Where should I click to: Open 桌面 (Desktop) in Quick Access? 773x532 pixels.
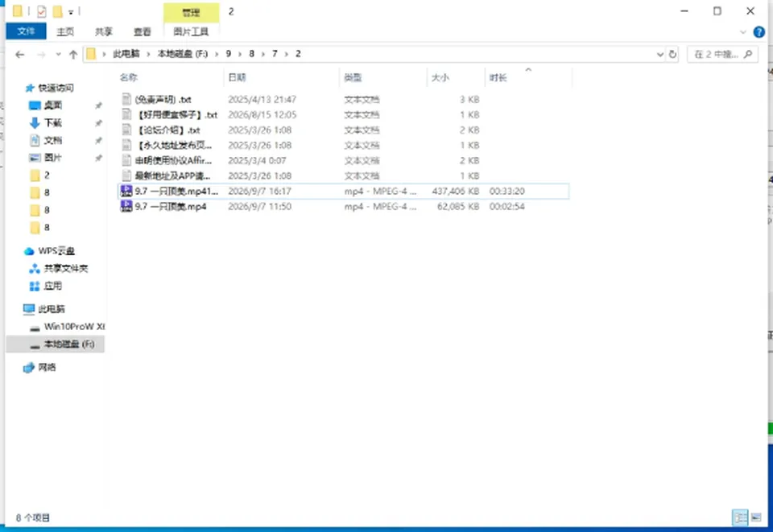(x=53, y=105)
